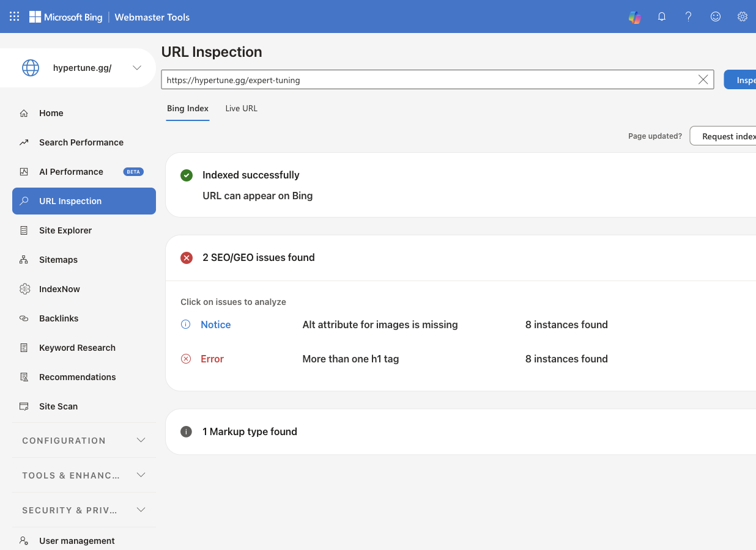Click 'Alt attribute for images is missing'
756x550 pixels.
coord(380,324)
